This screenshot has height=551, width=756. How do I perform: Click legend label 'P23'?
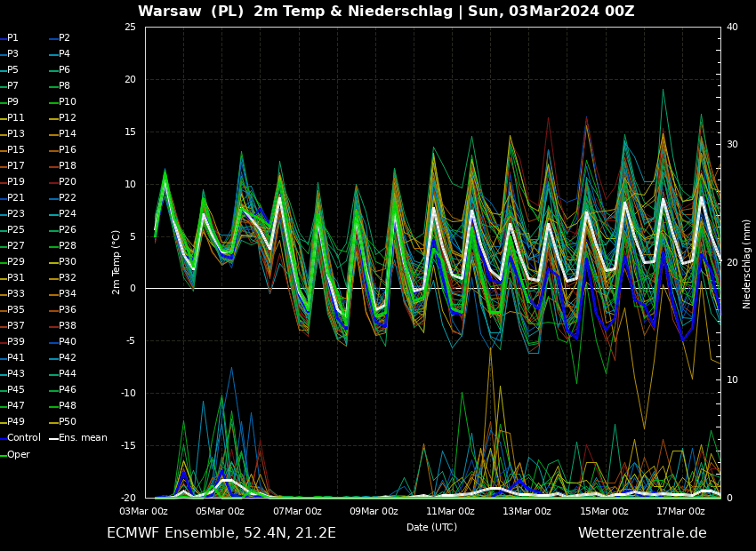15,213
